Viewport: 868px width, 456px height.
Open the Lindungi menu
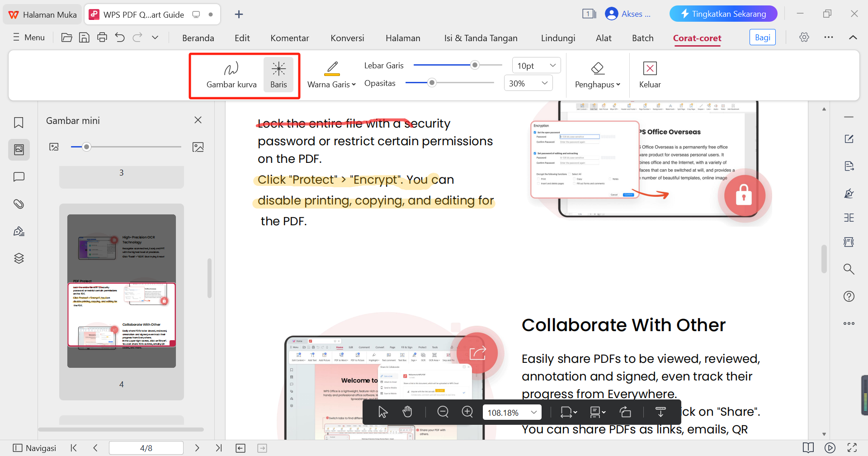[x=558, y=38]
